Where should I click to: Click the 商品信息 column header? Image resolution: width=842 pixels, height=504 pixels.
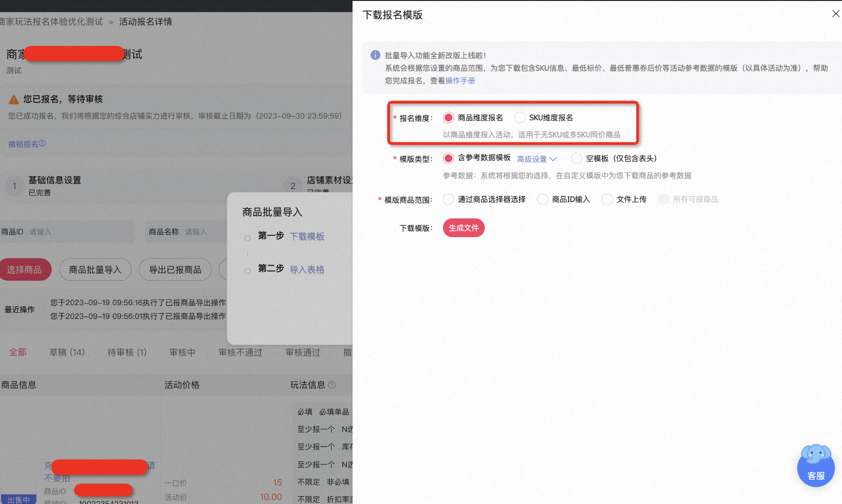point(19,385)
